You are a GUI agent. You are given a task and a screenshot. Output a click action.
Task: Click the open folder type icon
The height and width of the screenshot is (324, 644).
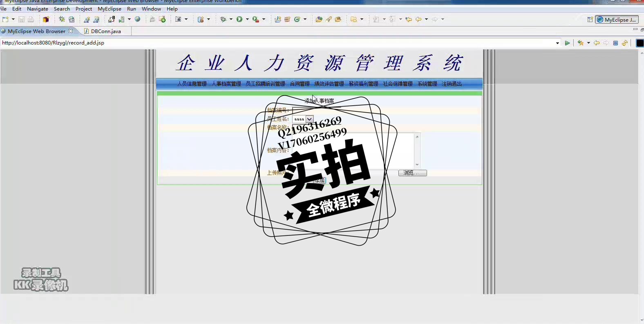pyautogui.click(x=319, y=19)
